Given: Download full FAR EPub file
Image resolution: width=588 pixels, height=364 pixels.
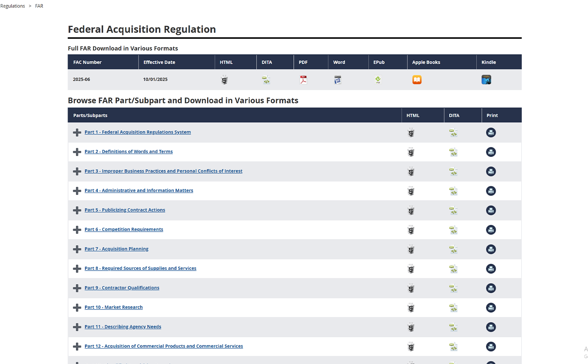Looking at the screenshot, I should coord(378,80).
